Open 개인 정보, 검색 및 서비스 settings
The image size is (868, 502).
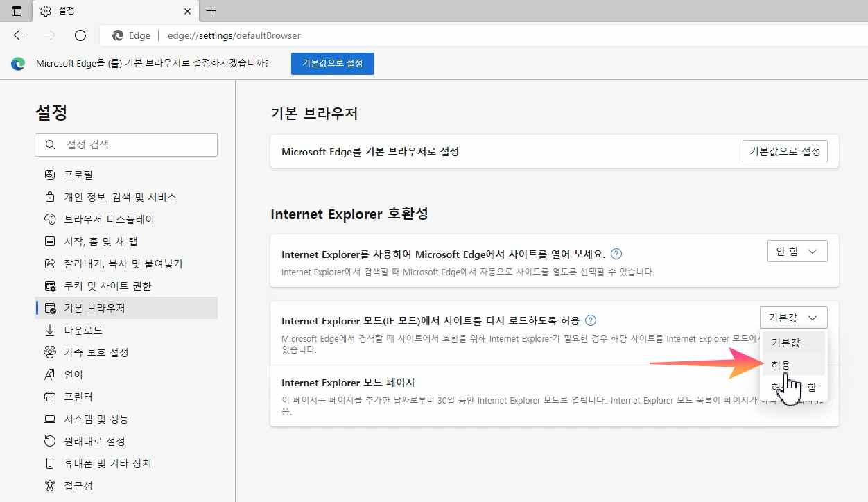tap(126, 197)
